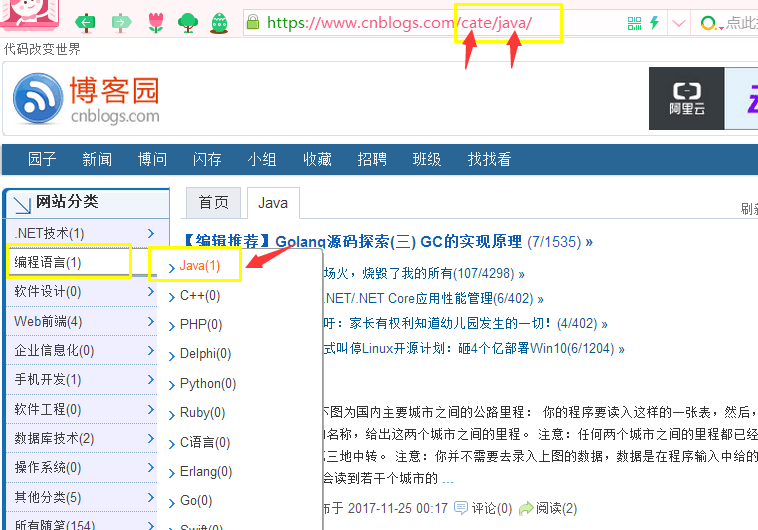Click the pink tulip toolbar icon

(156, 22)
